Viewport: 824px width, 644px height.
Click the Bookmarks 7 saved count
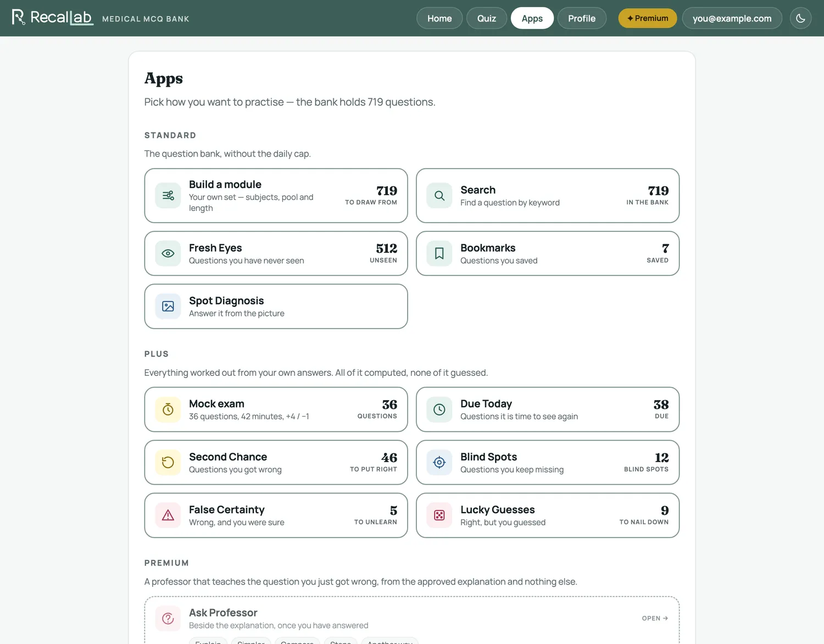click(x=658, y=253)
